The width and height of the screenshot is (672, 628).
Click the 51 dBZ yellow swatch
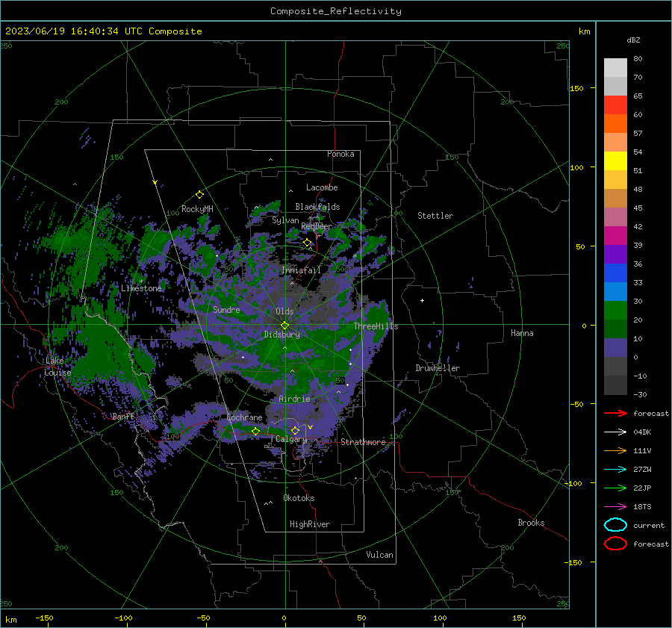coord(615,161)
